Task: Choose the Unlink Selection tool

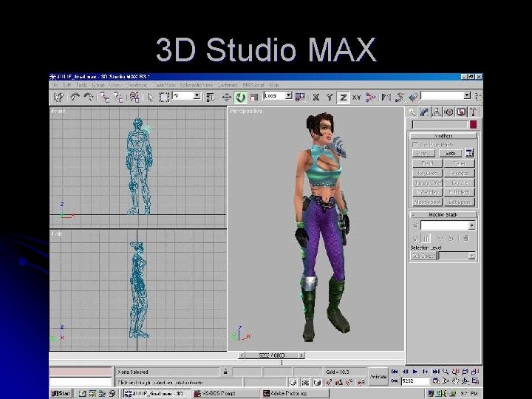Action: tap(118, 98)
